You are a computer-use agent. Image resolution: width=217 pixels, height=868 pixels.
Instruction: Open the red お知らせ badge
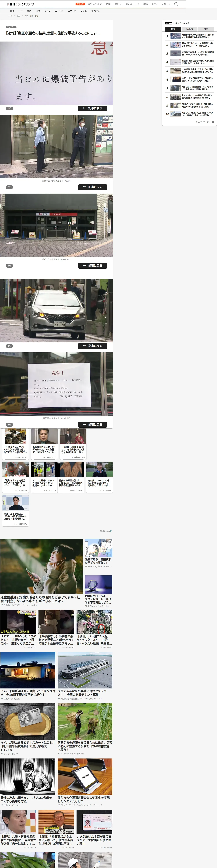80,4
